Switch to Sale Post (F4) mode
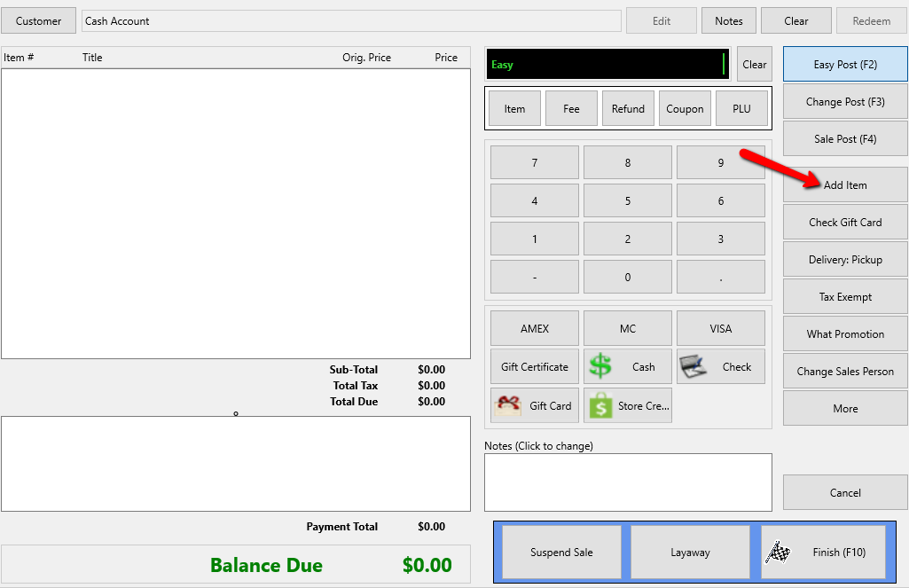The image size is (909, 588). click(845, 138)
